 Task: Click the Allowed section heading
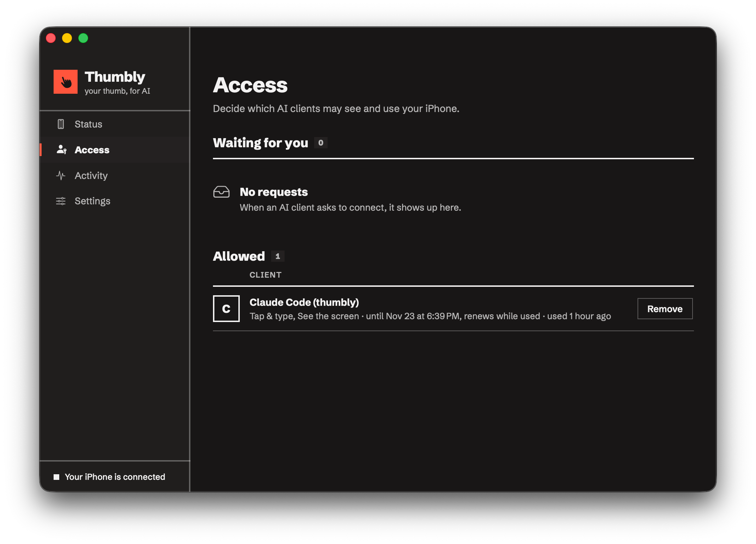239,256
